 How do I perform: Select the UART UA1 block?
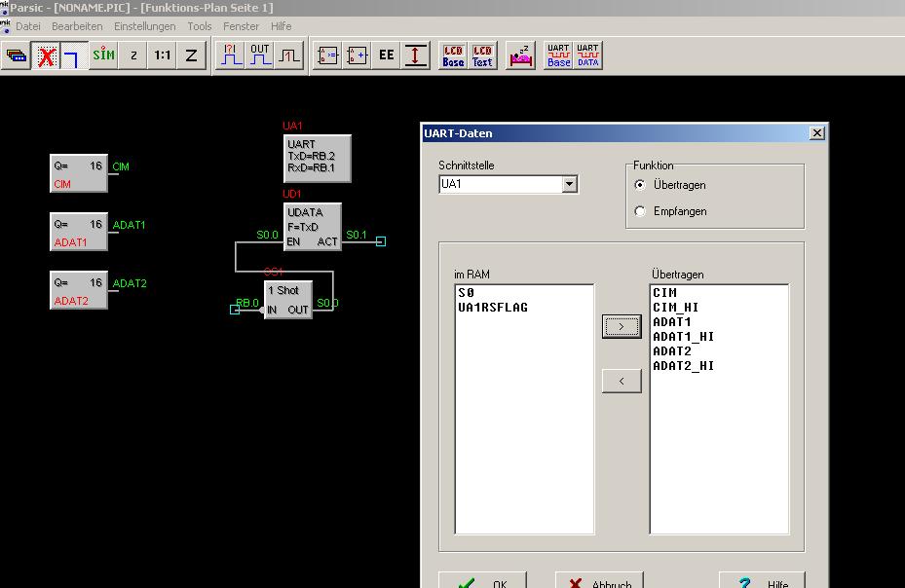click(x=318, y=158)
